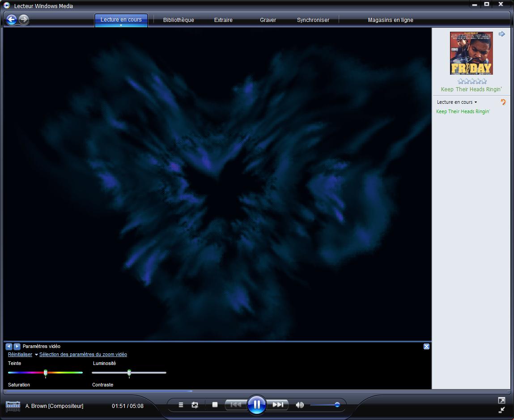The width and height of the screenshot is (514, 420).
Task: Toggle shuffle playback mode
Action: (x=181, y=405)
